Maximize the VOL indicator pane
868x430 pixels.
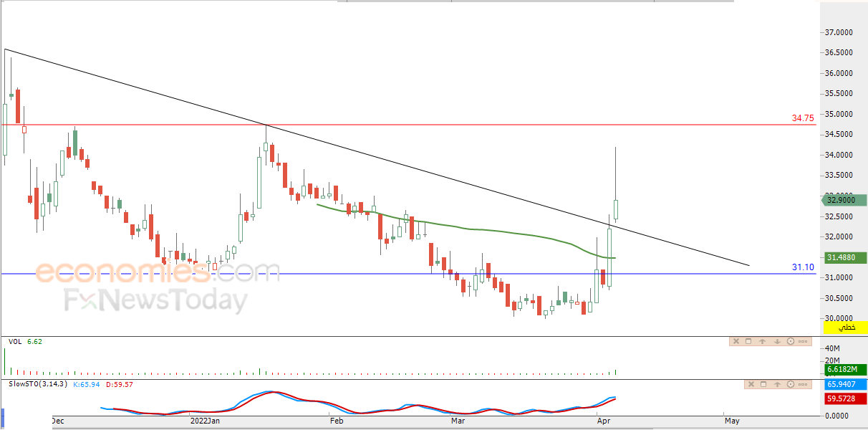pyautogui.click(x=748, y=341)
